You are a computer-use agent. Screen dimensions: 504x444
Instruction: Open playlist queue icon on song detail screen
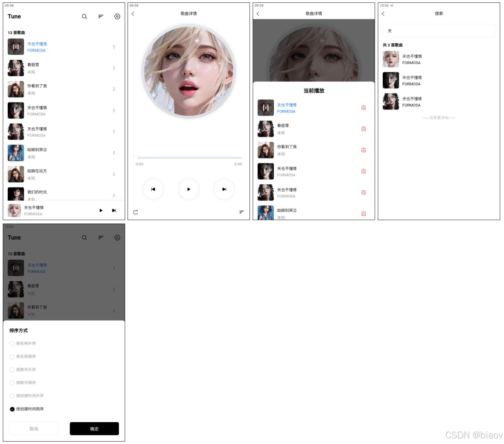pos(242,212)
